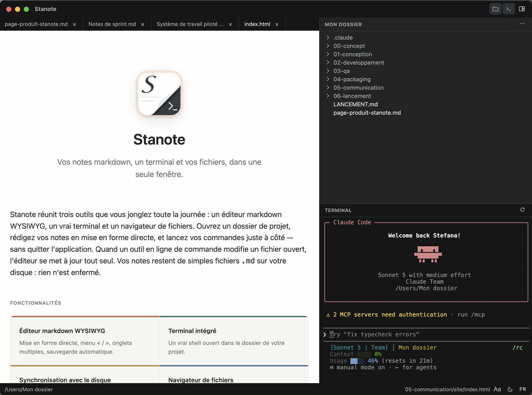Expand the 01-conception folder
The height and width of the screenshot is (395, 532).
point(328,54)
